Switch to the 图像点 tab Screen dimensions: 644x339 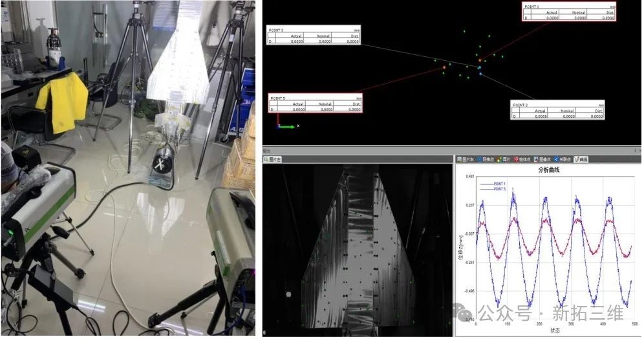click(x=542, y=159)
